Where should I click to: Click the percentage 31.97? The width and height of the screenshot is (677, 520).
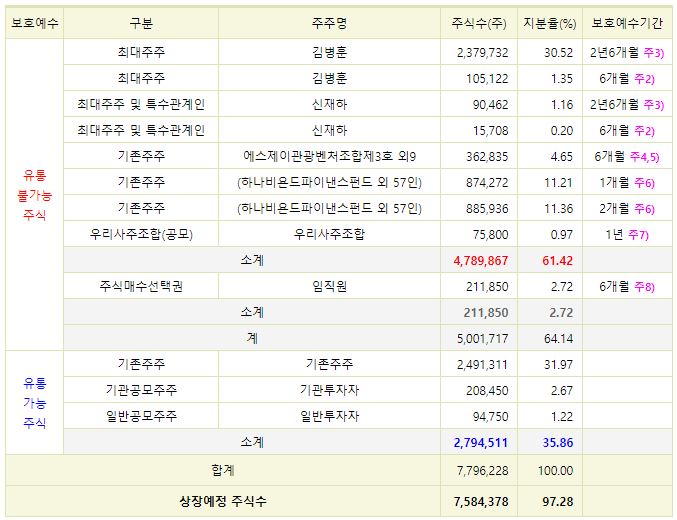(x=558, y=365)
